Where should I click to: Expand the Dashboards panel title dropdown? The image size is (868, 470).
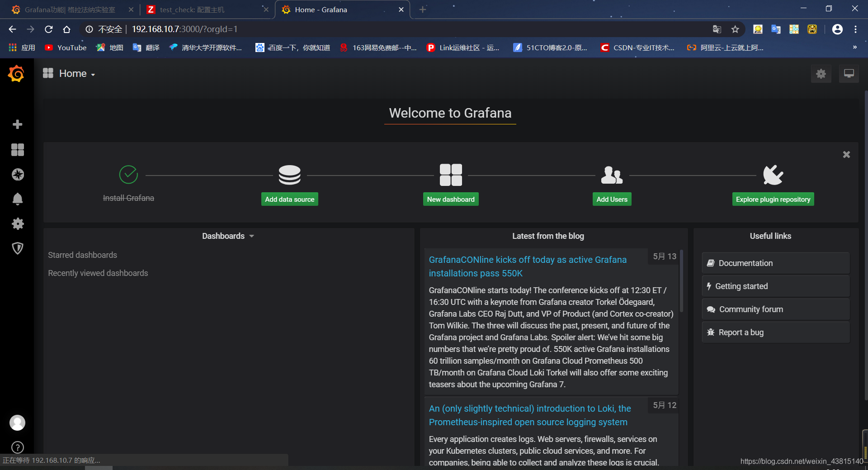(228, 236)
